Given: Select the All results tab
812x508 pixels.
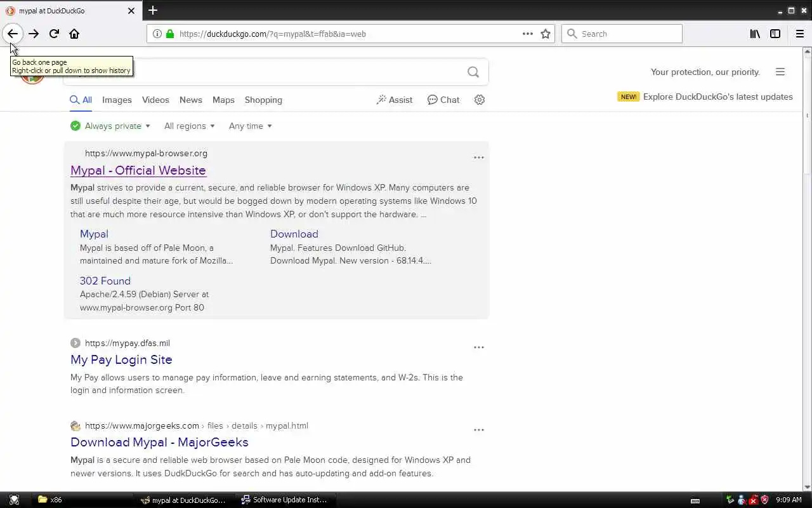Looking at the screenshot, I should coord(81,100).
